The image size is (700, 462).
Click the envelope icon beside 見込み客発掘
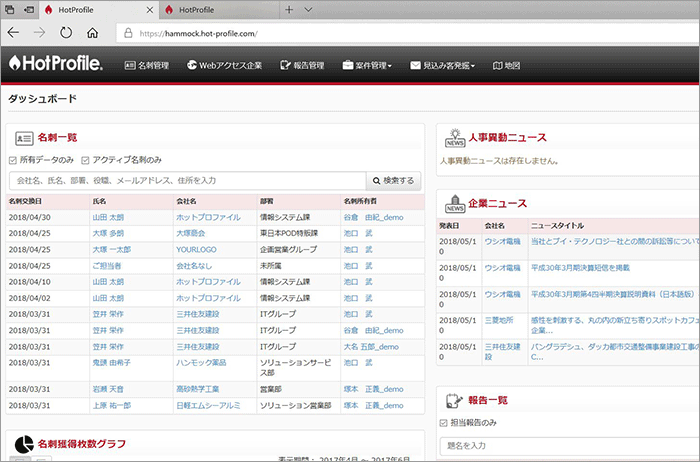415,65
